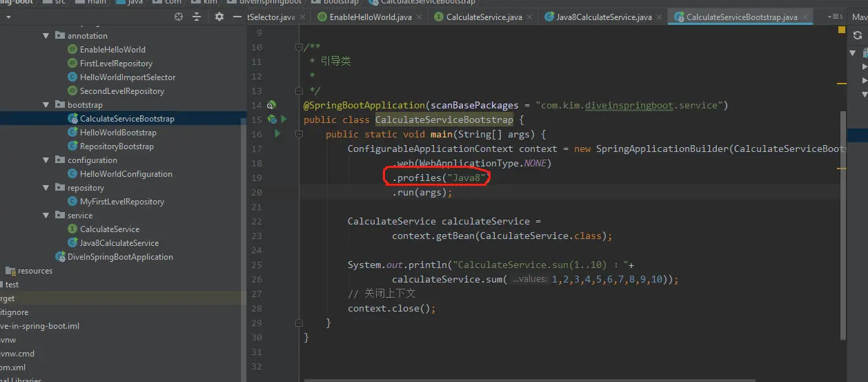
Task: Select FirstLevelRepository in project tree
Action: [116, 64]
